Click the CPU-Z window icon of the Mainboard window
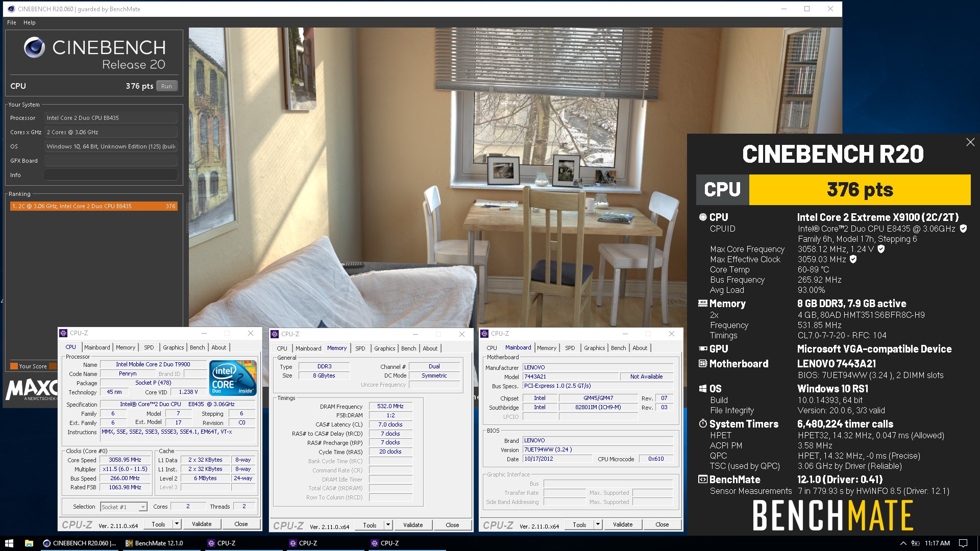This screenshot has width=980, height=551. pos(484,334)
